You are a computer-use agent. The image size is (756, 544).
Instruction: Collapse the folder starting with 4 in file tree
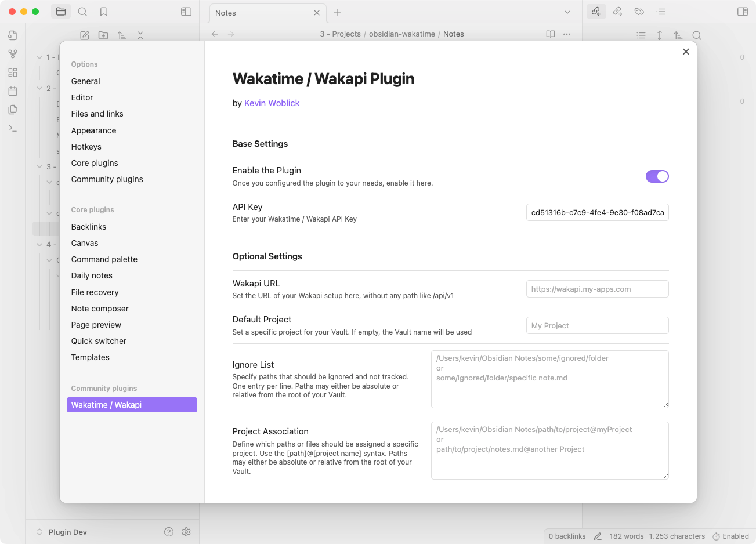39,244
